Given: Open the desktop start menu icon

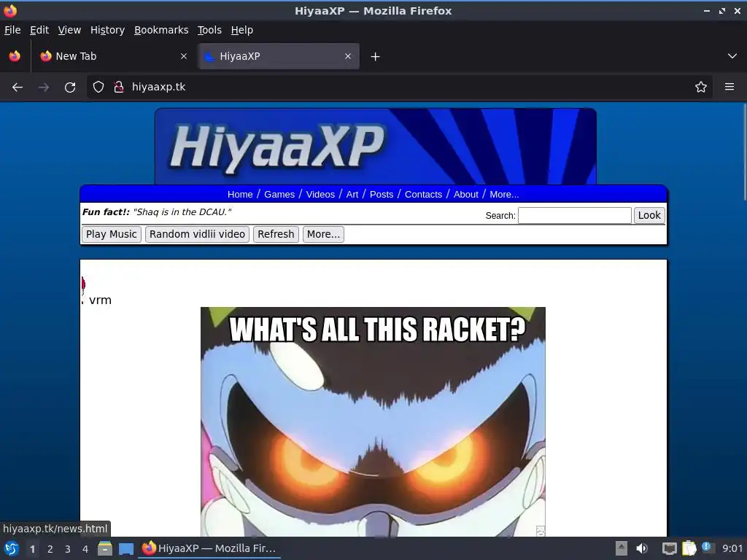Looking at the screenshot, I should pyautogui.click(x=12, y=548).
